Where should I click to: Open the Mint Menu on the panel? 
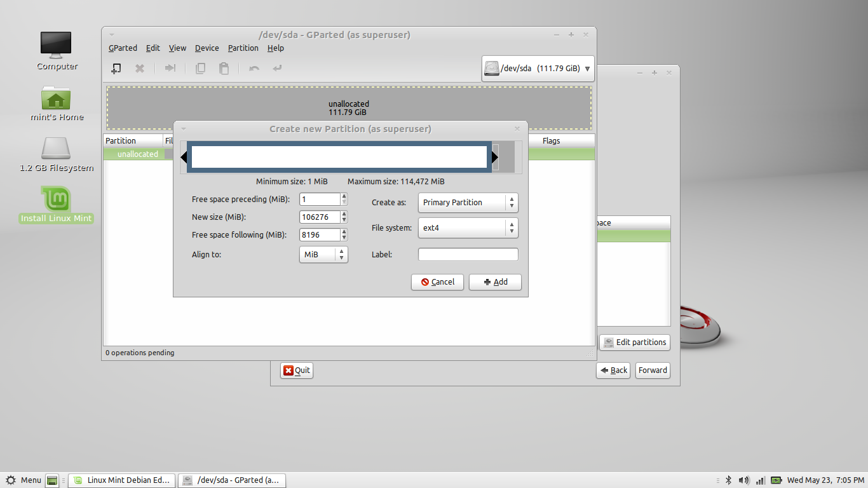[24, 480]
